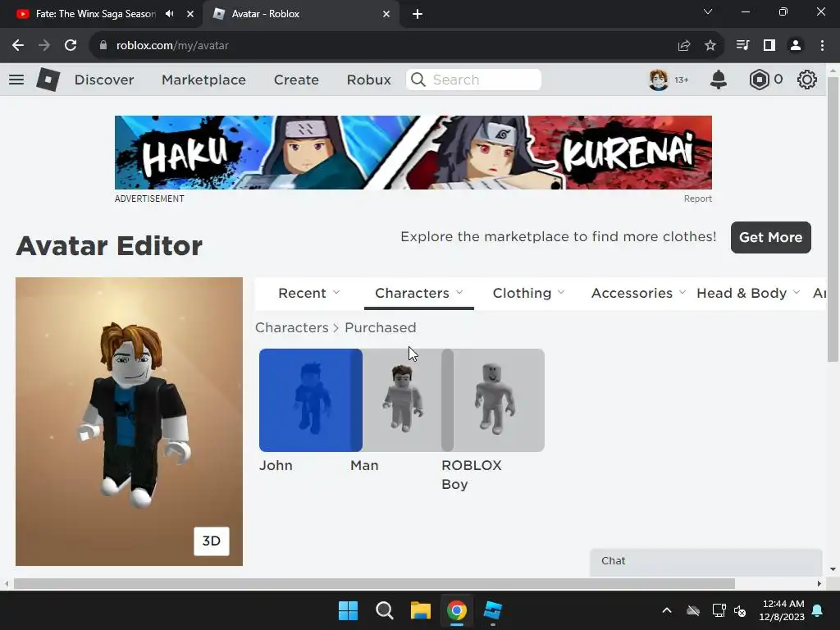Open the tab search chevron
This screenshot has height=630, width=840.
(x=708, y=11)
